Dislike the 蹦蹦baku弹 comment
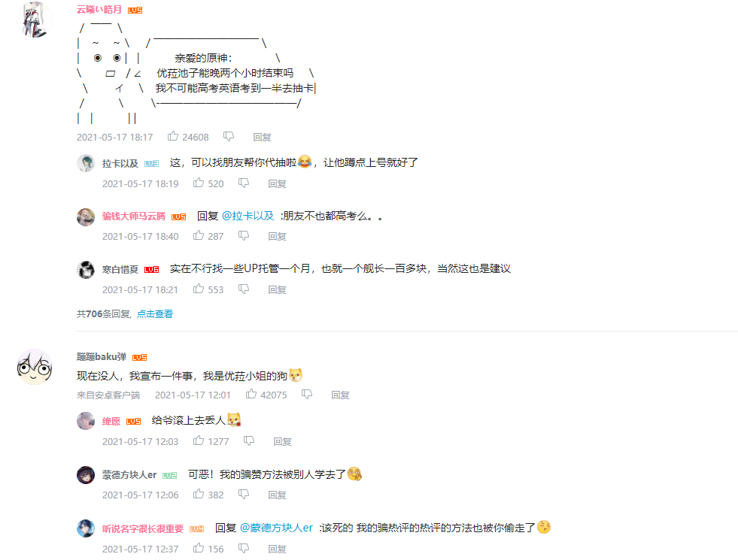This screenshot has height=560, width=738. tap(307, 394)
